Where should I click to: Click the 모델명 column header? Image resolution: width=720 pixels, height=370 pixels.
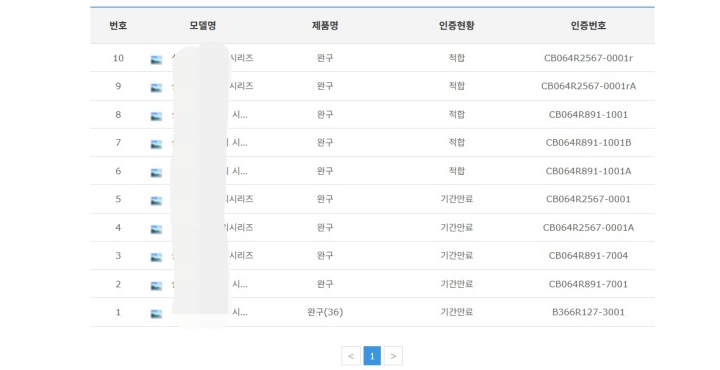pyautogui.click(x=202, y=26)
